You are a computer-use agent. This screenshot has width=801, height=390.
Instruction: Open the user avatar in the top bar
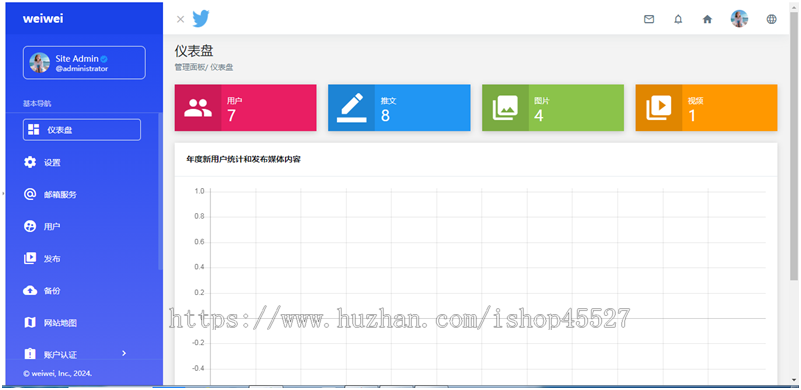[x=739, y=19]
